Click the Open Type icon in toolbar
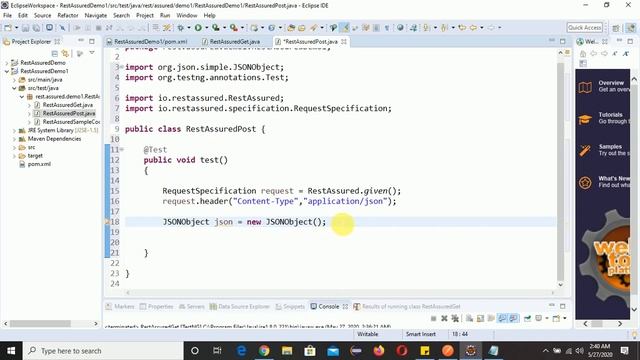The width and height of the screenshot is (640, 360). [x=291, y=28]
